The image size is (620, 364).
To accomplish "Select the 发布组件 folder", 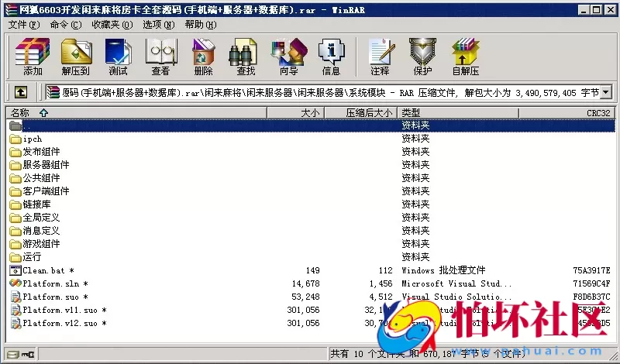I will click(35, 152).
